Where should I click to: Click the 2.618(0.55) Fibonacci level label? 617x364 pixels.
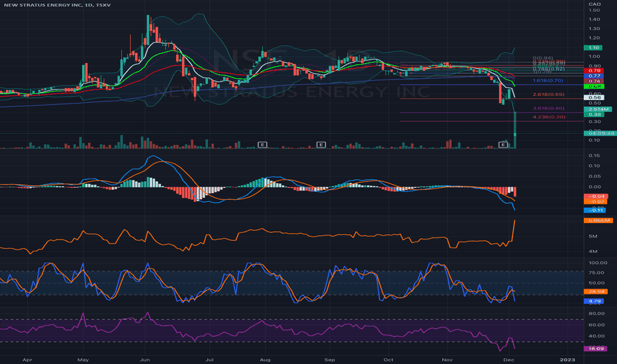click(548, 95)
